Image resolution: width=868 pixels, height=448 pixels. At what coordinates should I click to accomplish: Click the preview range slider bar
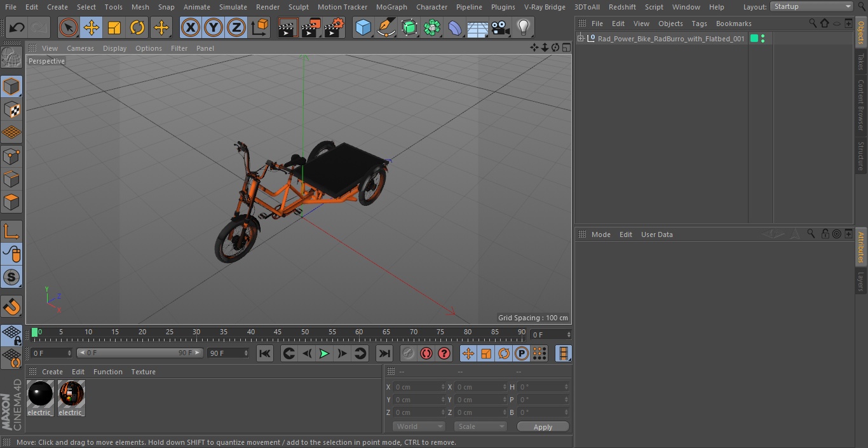click(140, 353)
